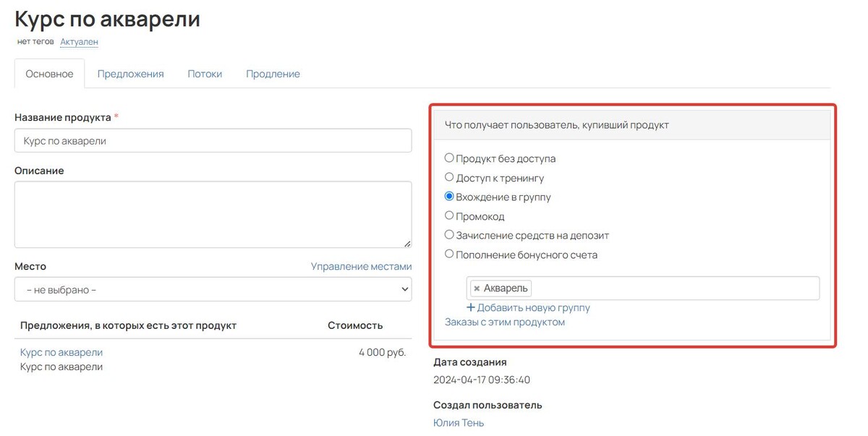Click into the Описание text area

coord(213,215)
